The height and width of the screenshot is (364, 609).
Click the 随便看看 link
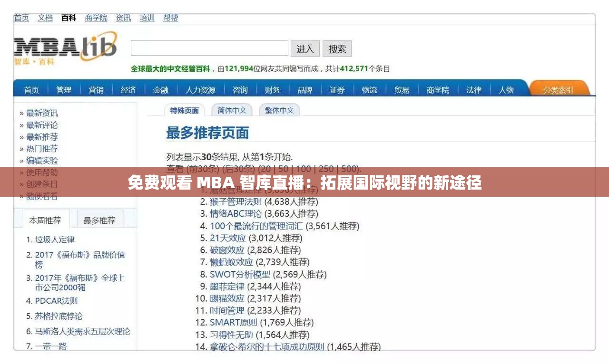[42, 196]
